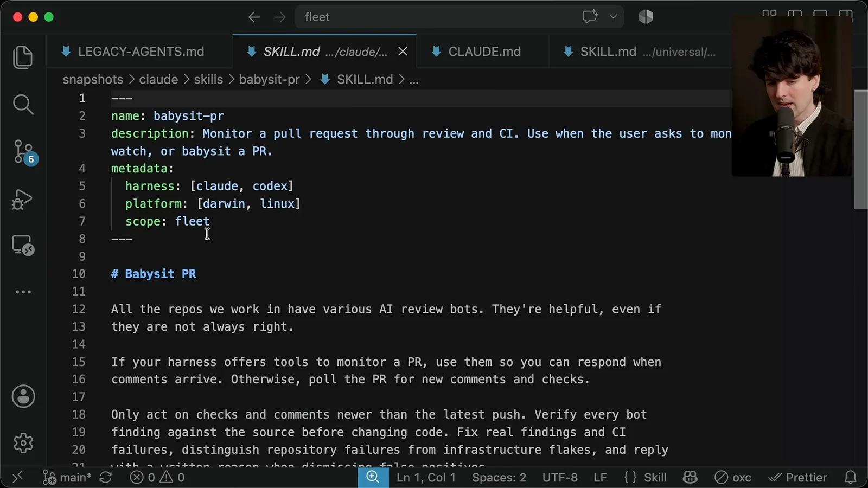
Task: Show errors and warnings count in status bar
Action: 157,477
